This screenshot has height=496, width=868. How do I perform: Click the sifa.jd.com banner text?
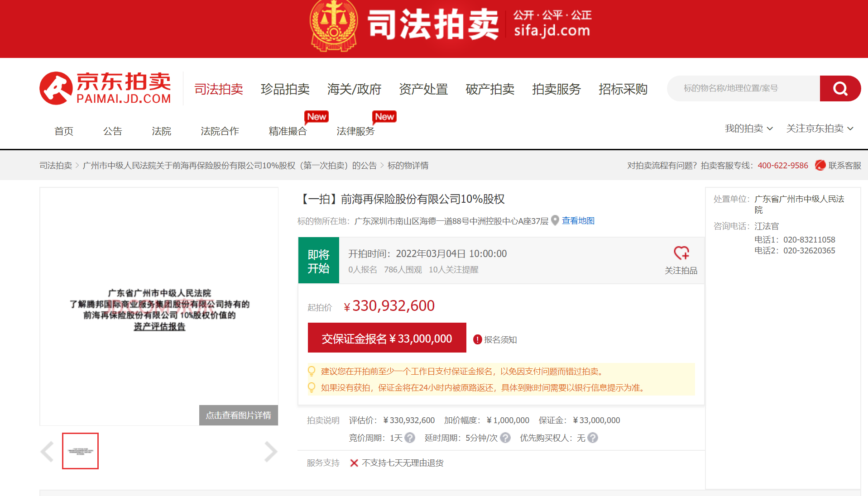tap(552, 30)
